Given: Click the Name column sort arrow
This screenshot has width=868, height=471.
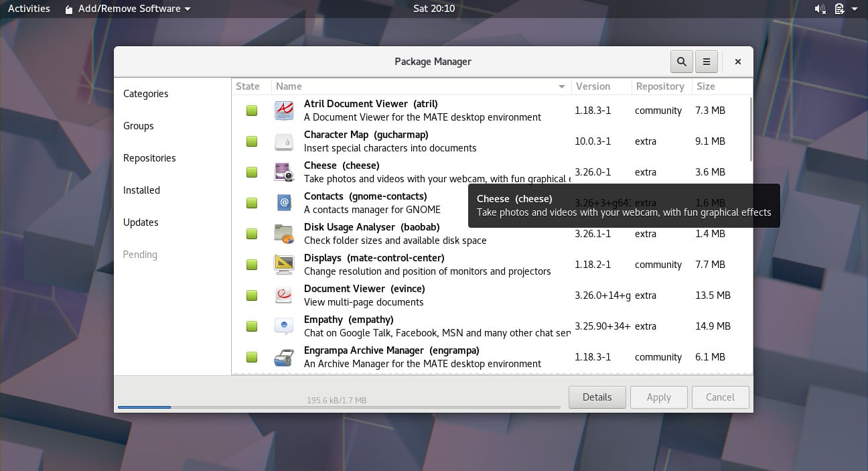Looking at the screenshot, I should tap(562, 86).
